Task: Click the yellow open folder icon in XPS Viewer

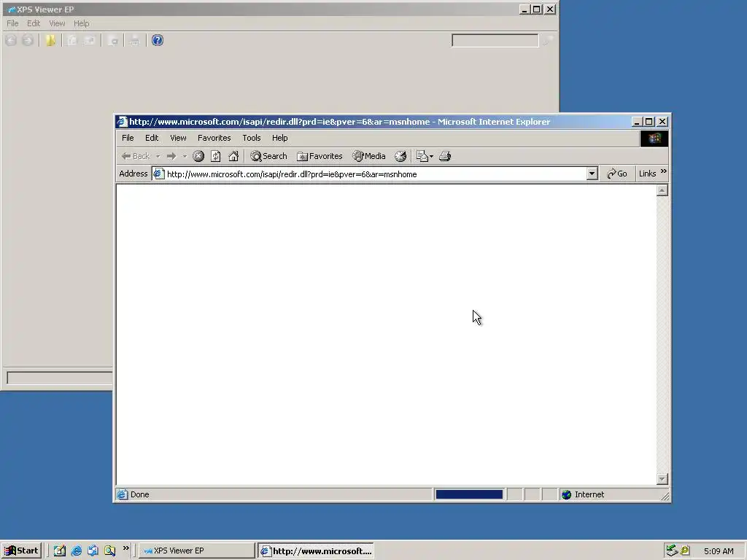Action: (x=50, y=41)
